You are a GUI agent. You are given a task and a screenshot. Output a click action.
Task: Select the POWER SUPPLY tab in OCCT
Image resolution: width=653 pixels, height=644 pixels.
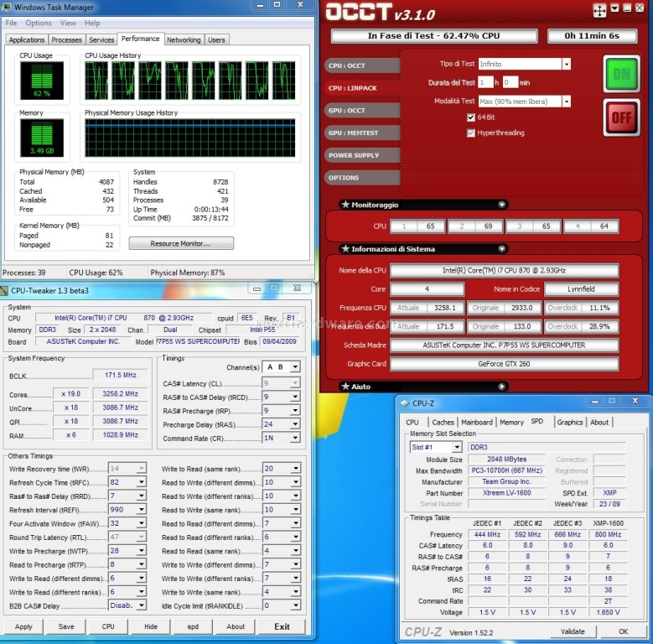(361, 155)
